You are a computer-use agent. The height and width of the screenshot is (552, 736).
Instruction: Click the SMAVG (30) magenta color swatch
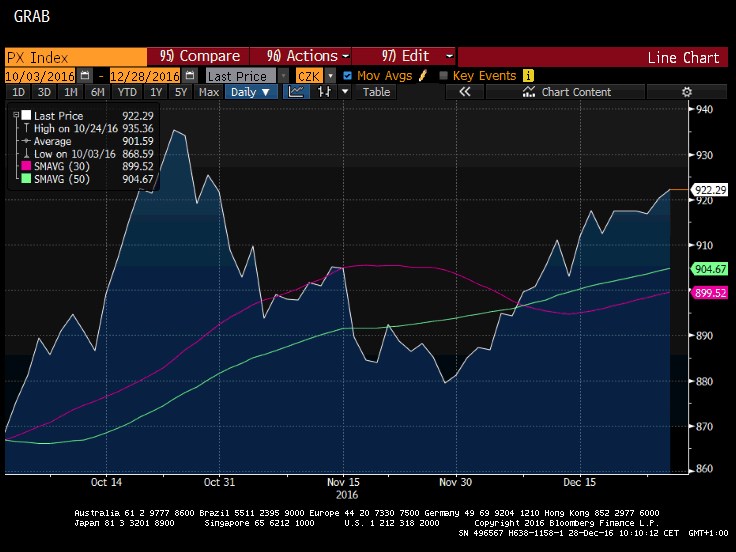pyautogui.click(x=26, y=167)
